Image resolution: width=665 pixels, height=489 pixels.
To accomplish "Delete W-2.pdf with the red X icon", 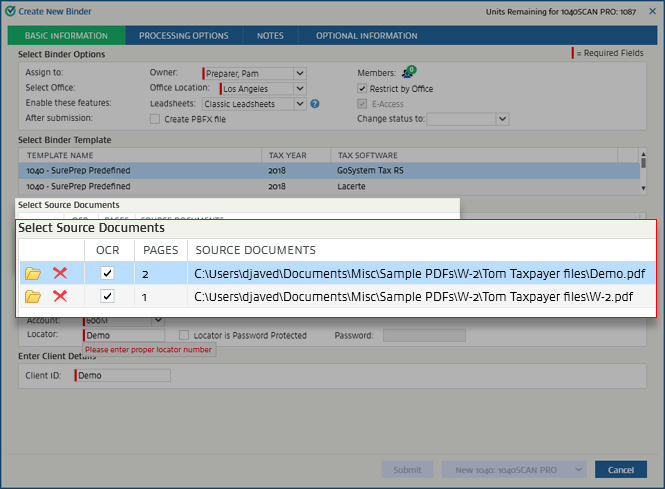I will coord(60,296).
